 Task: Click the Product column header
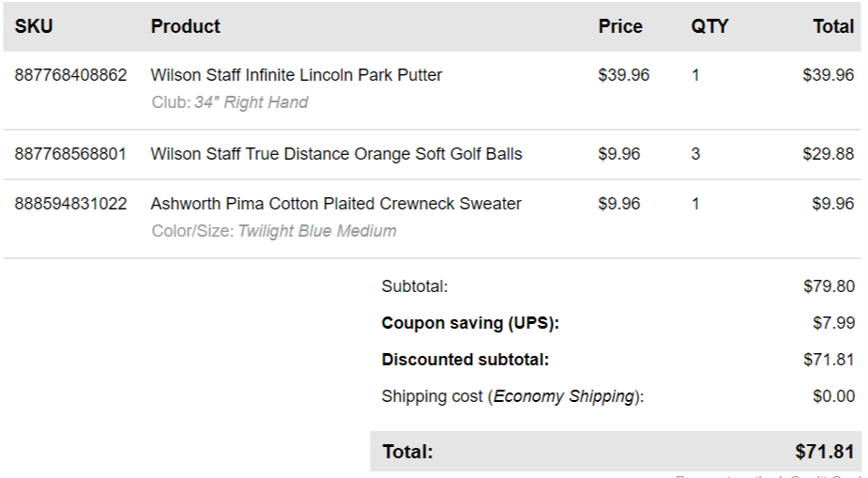(185, 26)
